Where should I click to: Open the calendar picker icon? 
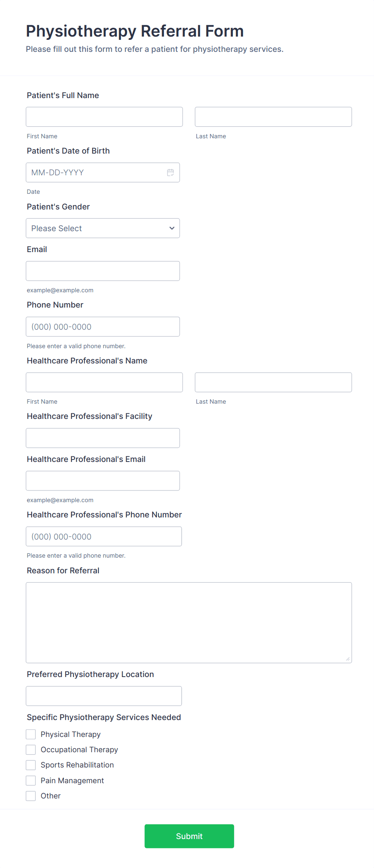click(170, 172)
